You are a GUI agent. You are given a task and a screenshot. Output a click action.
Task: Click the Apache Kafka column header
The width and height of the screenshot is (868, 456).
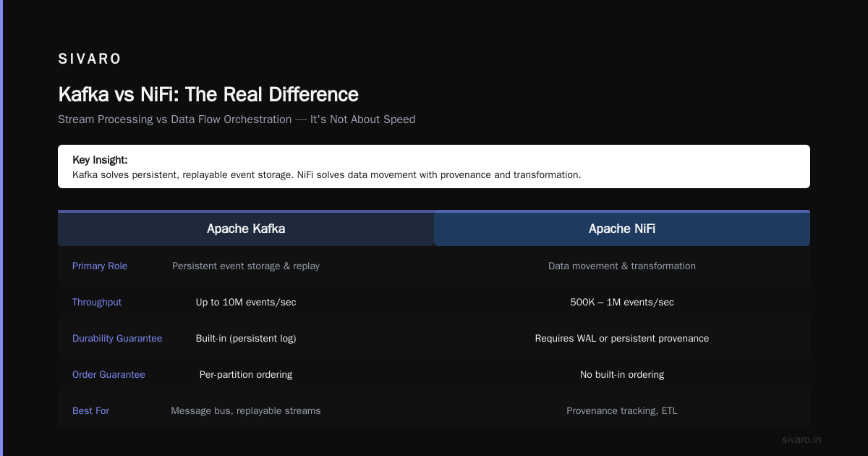tap(246, 229)
